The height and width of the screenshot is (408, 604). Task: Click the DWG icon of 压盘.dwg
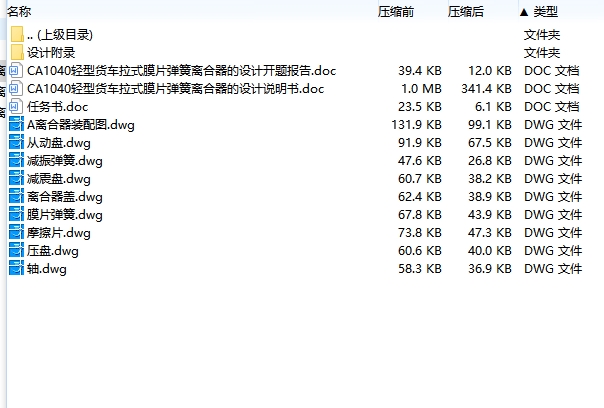(17, 250)
